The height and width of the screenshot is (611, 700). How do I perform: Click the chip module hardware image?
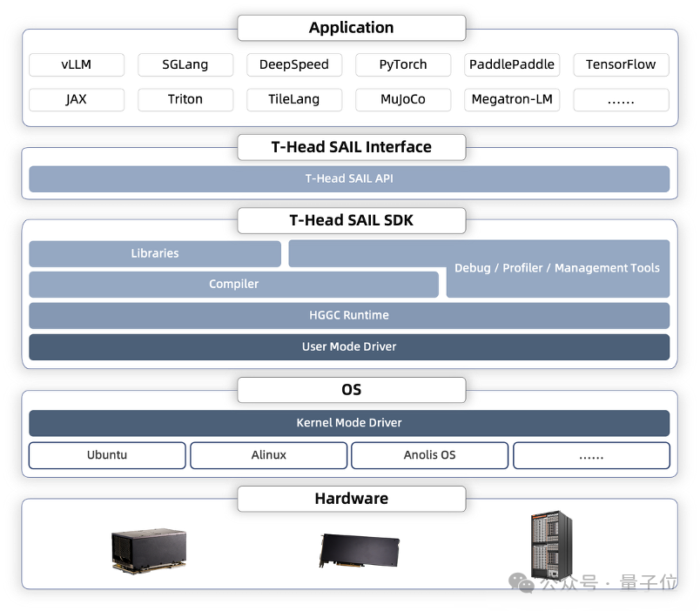tap(149, 550)
